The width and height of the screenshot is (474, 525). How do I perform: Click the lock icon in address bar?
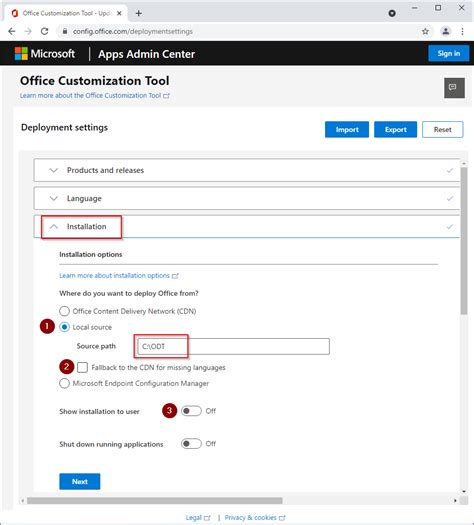click(x=65, y=31)
